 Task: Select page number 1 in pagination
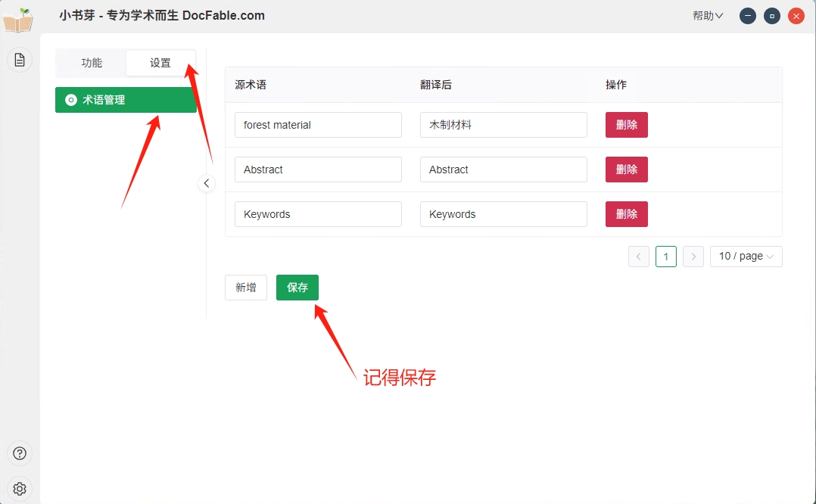(x=665, y=257)
